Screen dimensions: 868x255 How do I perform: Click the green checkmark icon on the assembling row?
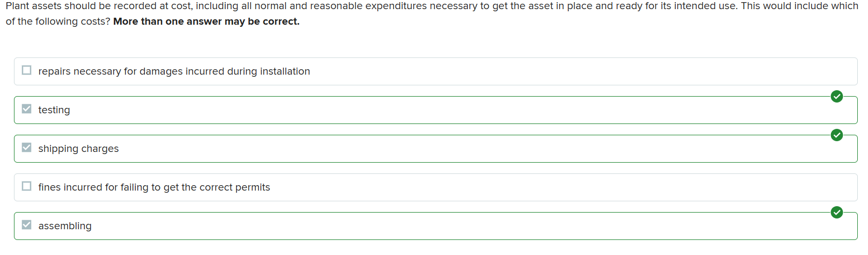836,213
